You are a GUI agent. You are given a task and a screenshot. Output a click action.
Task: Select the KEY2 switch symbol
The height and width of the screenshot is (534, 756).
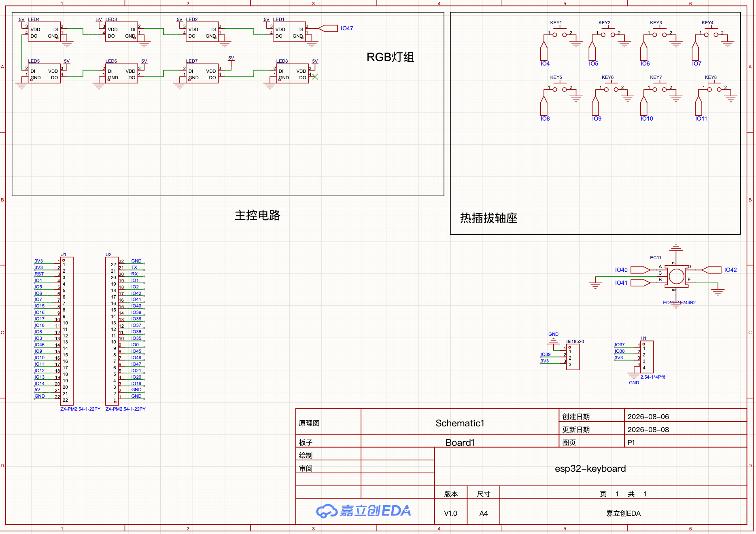(608, 32)
